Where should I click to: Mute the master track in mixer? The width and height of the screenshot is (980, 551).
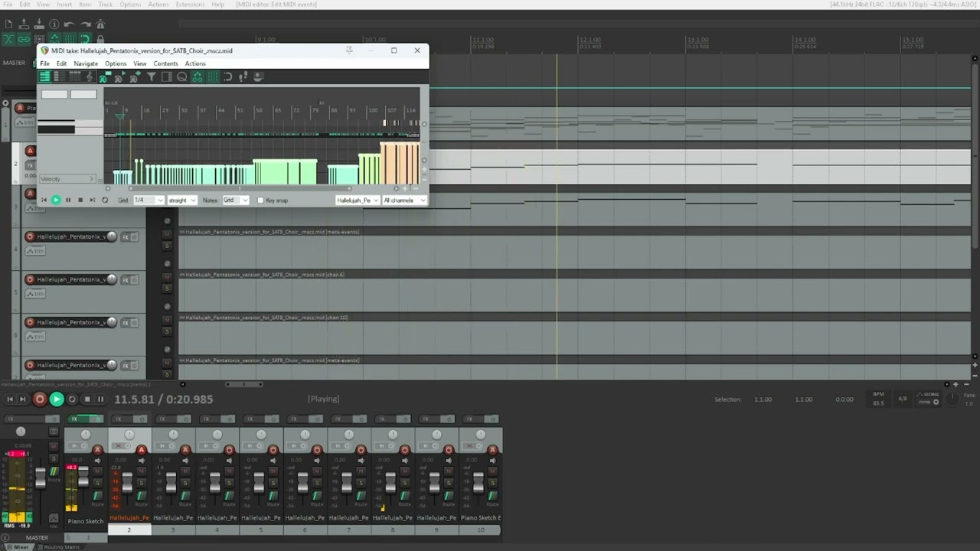pos(54,446)
